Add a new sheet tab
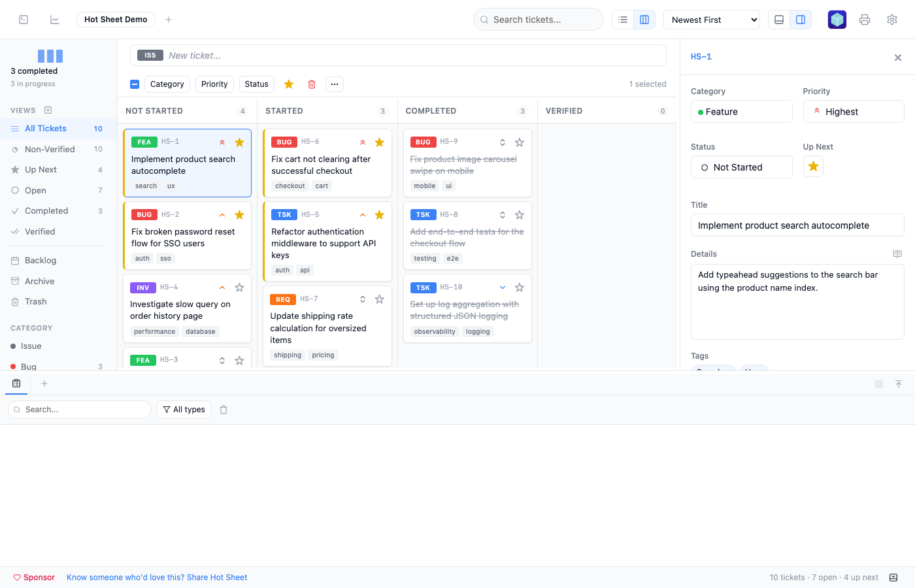Image resolution: width=915 pixels, height=588 pixels. (x=169, y=20)
